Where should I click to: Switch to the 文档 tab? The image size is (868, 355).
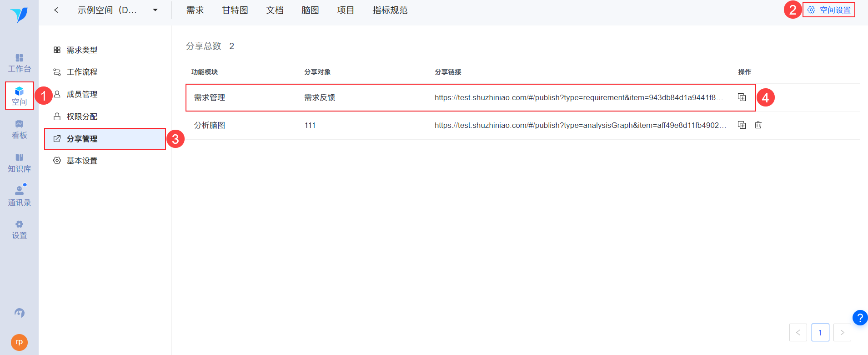coord(275,10)
